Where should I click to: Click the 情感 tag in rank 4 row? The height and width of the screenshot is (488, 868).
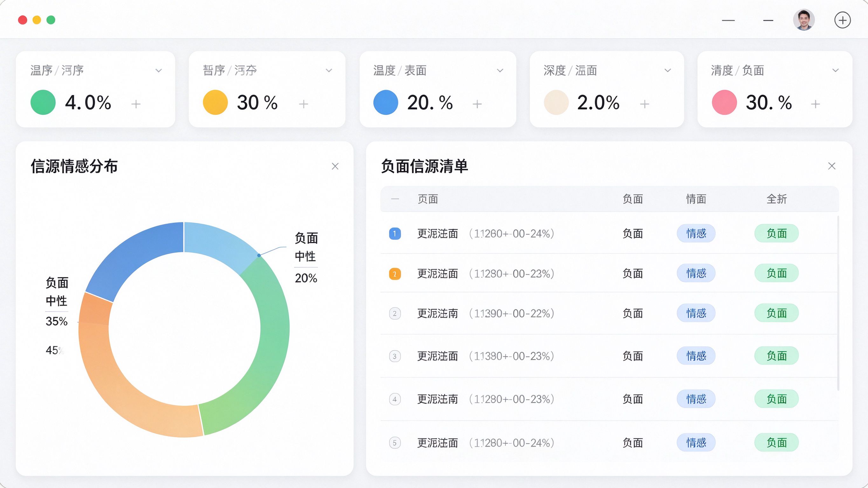click(696, 399)
